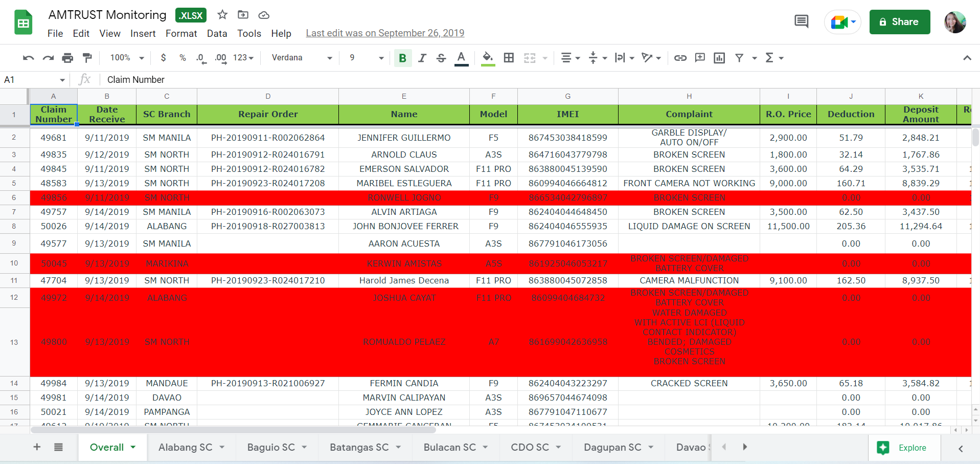Switch to the Alabang SC sheet tab
980x464 pixels.
191,447
